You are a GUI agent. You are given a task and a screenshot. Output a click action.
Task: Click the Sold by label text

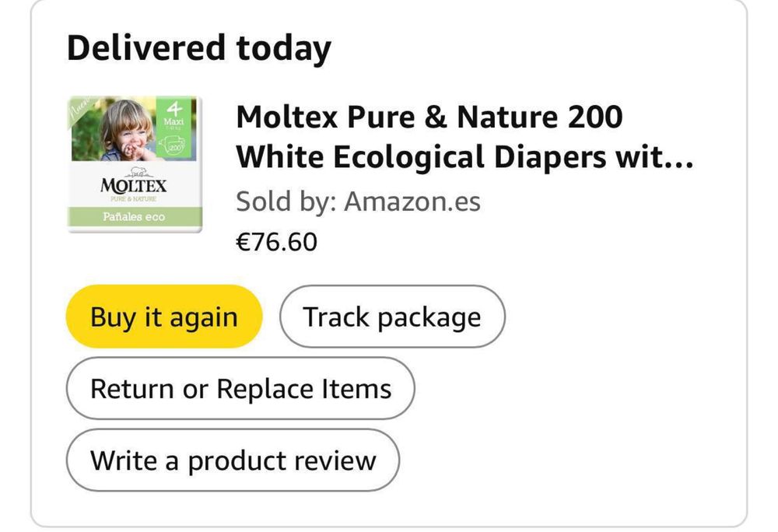click(286, 201)
